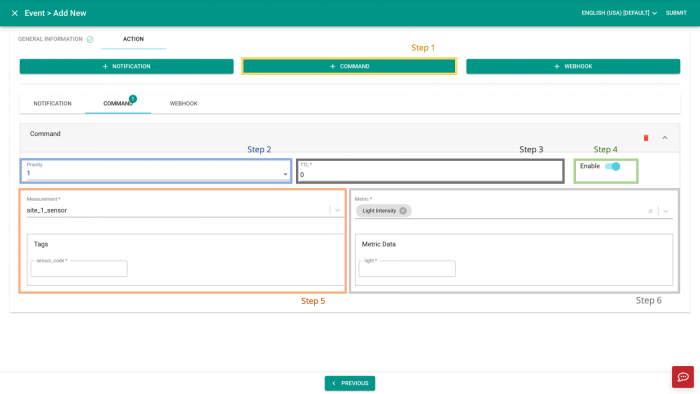Switch to the Notification sub-tab
Screen dimensions: 700x394
point(52,104)
